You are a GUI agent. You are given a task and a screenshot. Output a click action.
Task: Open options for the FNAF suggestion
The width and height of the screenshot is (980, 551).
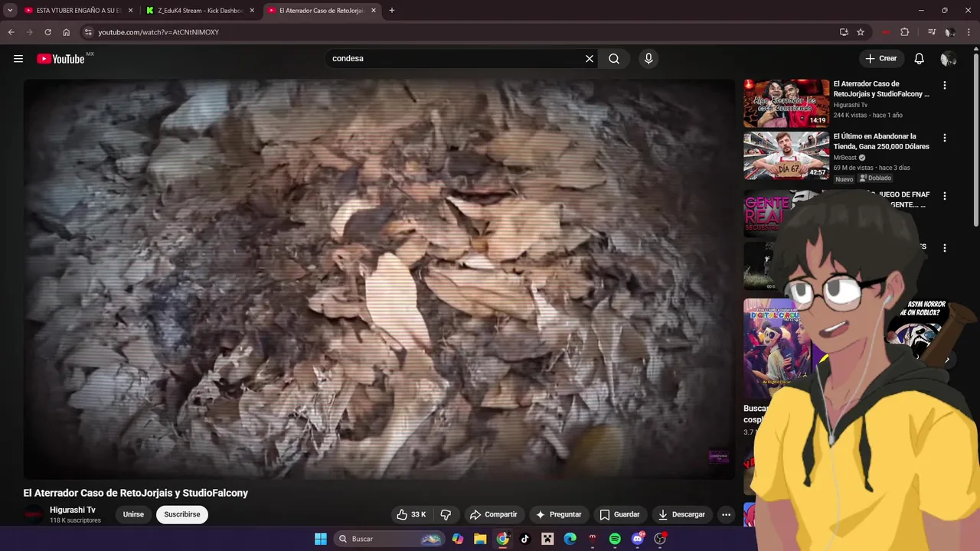[x=944, y=196]
